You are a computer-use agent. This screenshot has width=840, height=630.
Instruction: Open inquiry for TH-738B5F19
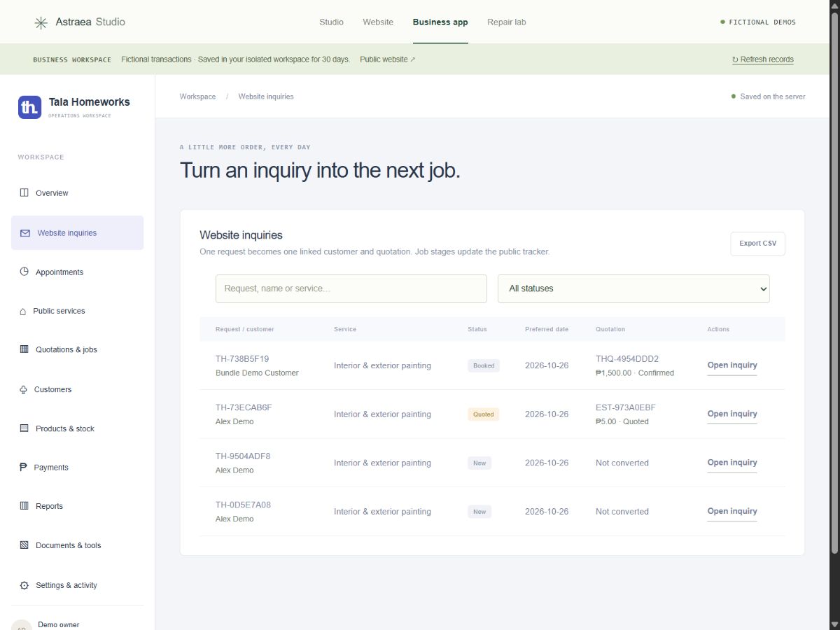click(732, 365)
